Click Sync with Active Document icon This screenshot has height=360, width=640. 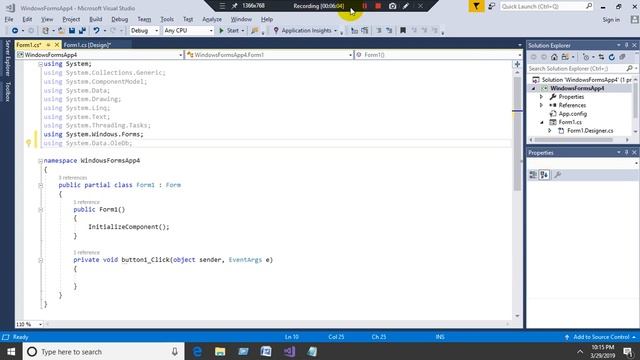tap(601, 57)
